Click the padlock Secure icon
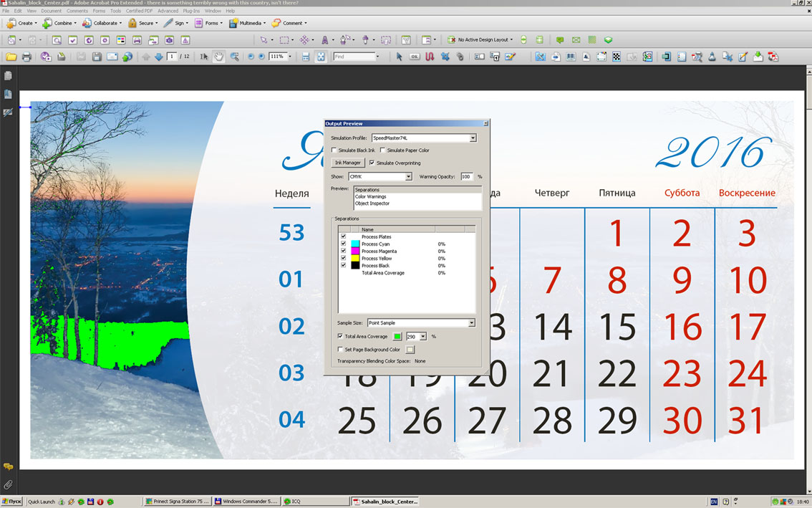The image size is (812, 508). 132,23
